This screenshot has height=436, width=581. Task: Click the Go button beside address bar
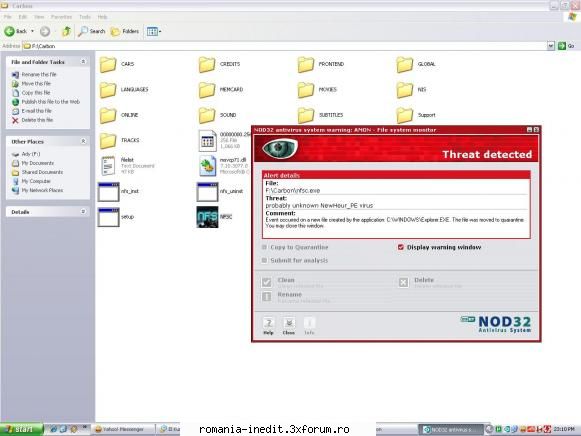point(566,46)
